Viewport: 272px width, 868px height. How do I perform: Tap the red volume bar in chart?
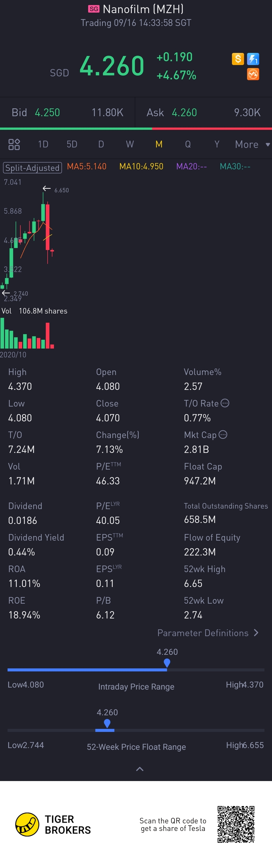[x=47, y=336]
